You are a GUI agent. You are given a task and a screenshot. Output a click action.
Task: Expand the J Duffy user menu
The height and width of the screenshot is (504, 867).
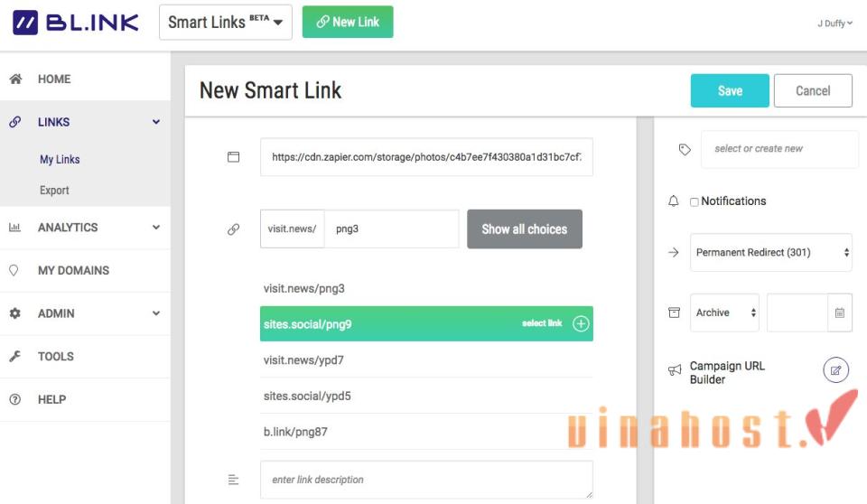pyautogui.click(x=834, y=23)
